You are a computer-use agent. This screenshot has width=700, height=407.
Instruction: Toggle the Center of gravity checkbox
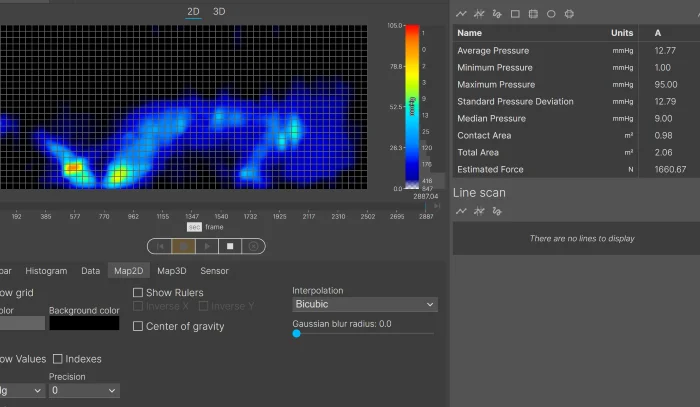[x=138, y=326]
